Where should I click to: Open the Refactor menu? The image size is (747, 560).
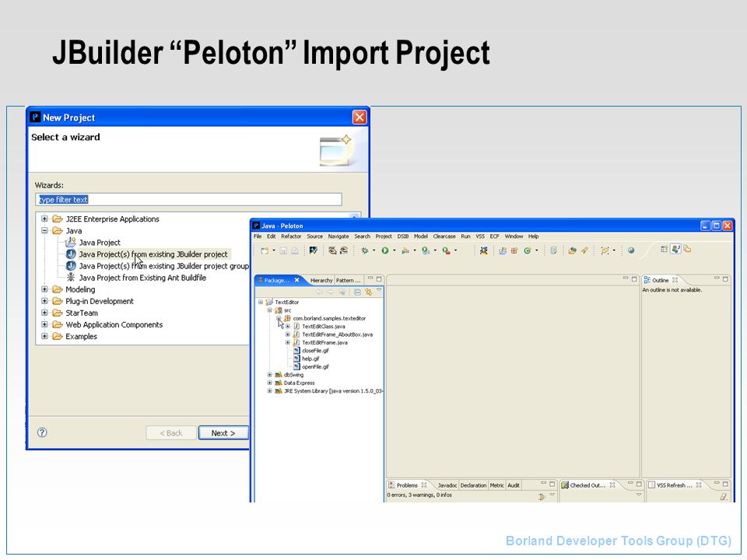click(x=291, y=236)
